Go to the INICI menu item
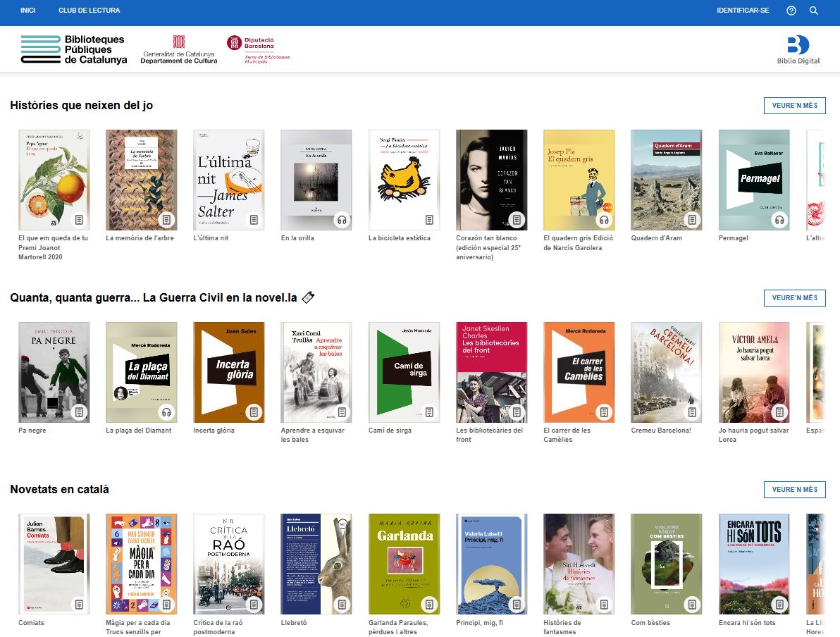Screen dimensions: 840x637 point(28,10)
